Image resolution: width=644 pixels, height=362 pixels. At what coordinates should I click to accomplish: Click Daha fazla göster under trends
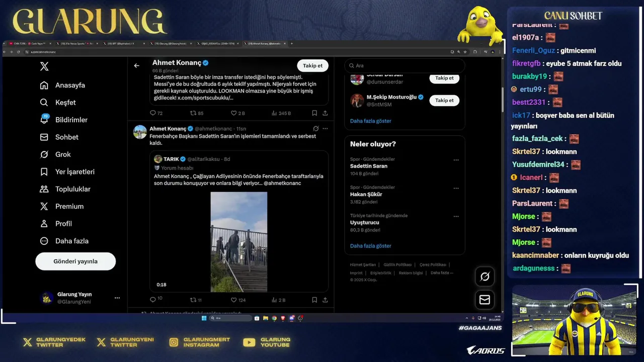(370, 246)
